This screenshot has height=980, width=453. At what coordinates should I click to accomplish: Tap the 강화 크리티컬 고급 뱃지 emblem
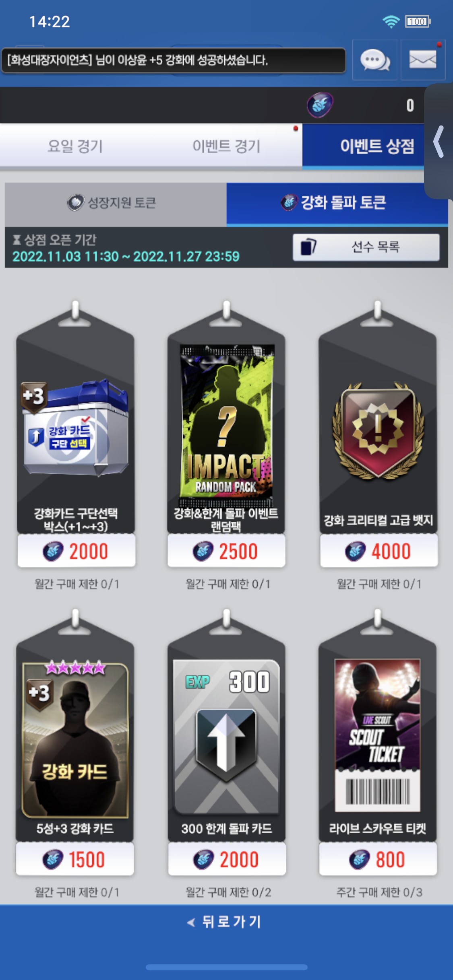378,431
